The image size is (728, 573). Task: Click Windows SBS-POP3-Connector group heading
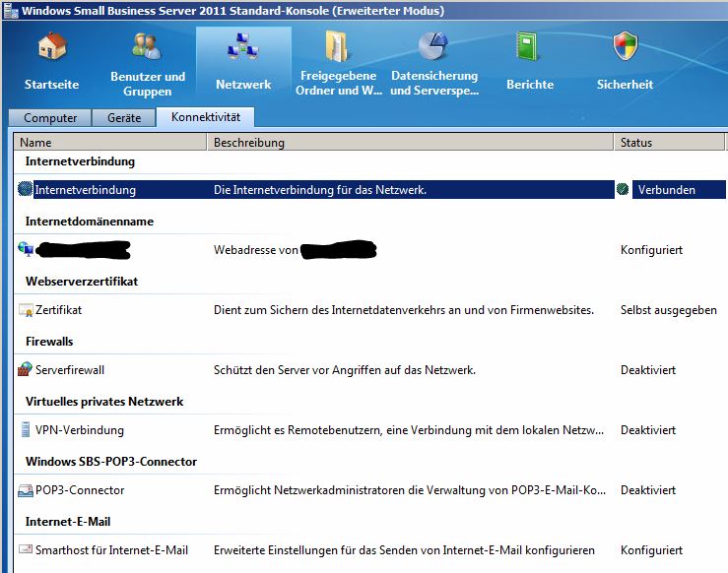pyautogui.click(x=111, y=462)
